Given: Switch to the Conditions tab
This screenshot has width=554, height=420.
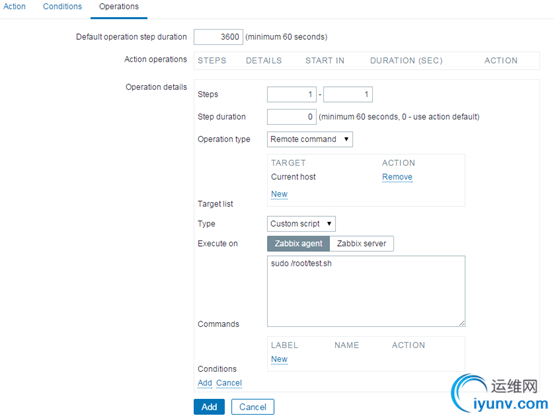Looking at the screenshot, I should (x=62, y=6).
